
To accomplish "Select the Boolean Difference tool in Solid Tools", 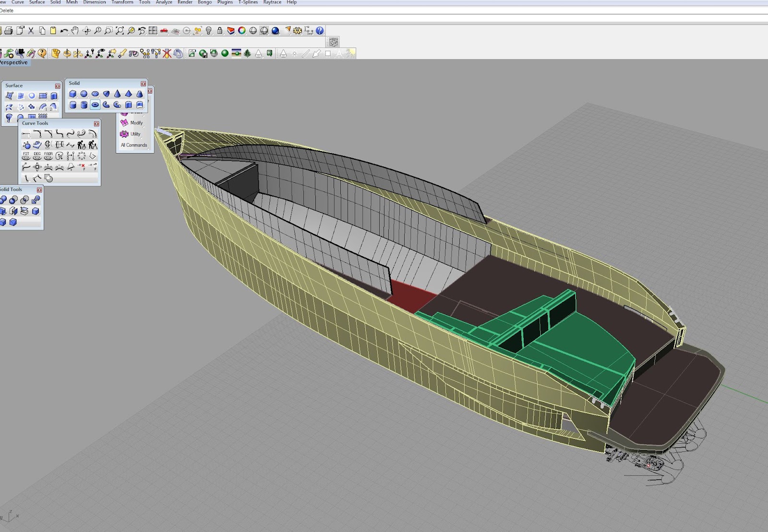I will (x=13, y=200).
